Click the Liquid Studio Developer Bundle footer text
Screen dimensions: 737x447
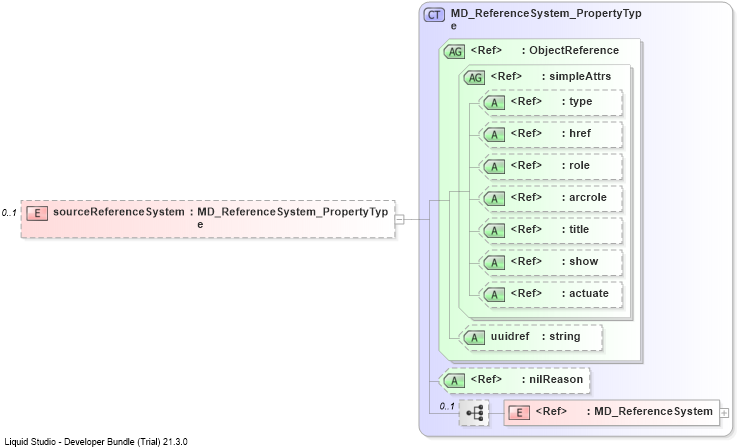coord(96,442)
